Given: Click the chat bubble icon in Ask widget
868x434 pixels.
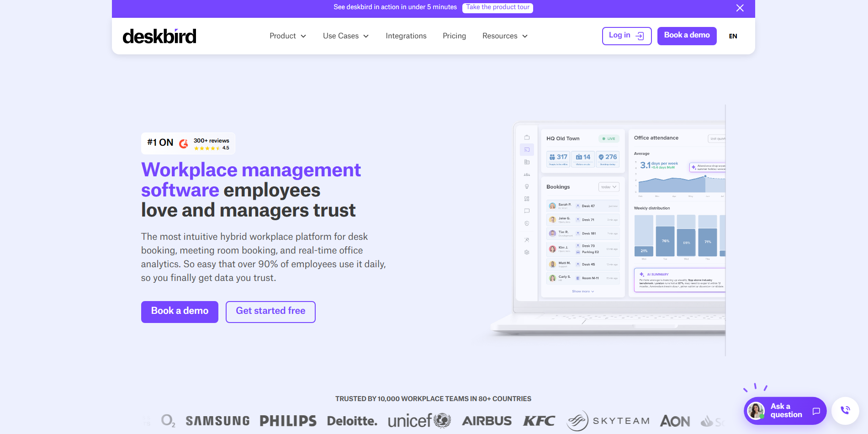Looking at the screenshot, I should point(816,411).
